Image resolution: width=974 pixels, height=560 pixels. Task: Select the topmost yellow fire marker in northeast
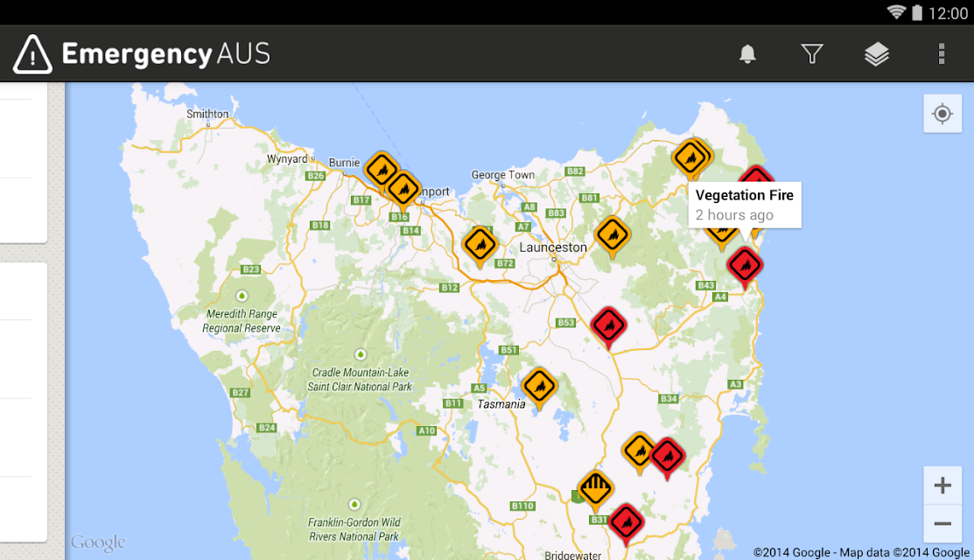690,157
